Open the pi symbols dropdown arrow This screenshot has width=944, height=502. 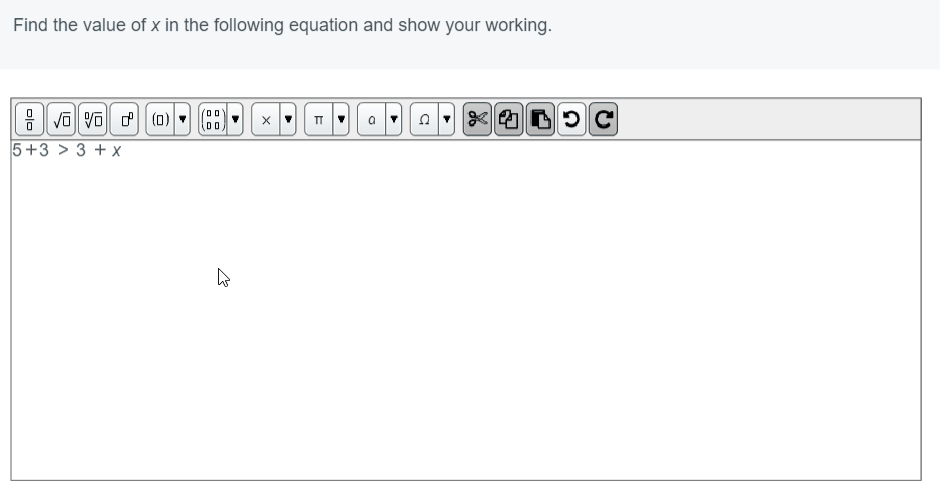click(341, 119)
